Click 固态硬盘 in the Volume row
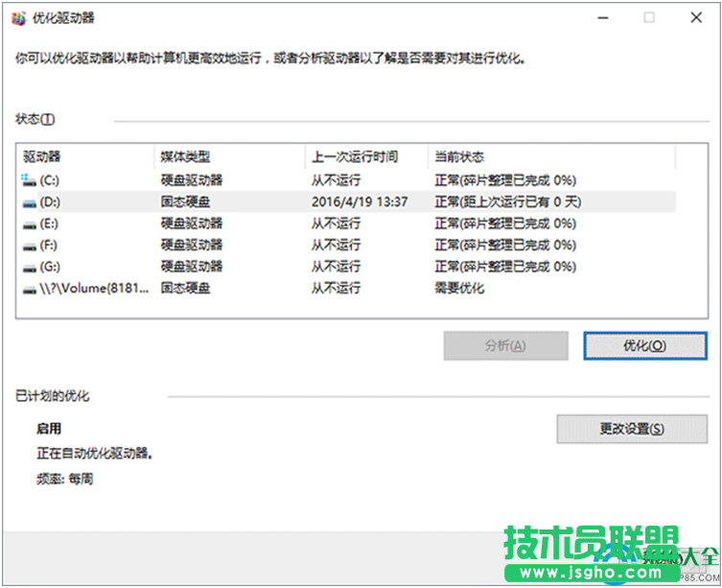Image resolution: width=722 pixels, height=588 pixels. 185,289
